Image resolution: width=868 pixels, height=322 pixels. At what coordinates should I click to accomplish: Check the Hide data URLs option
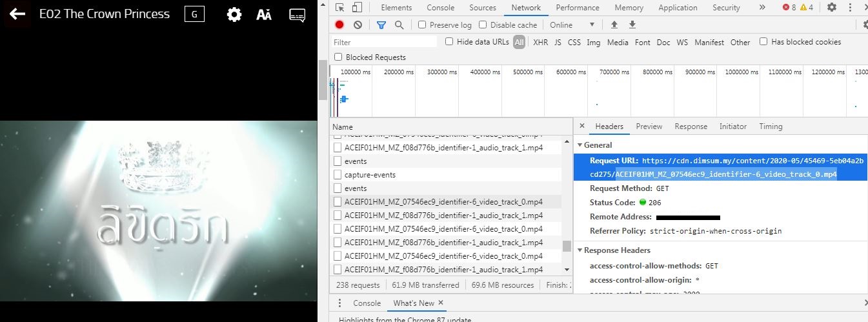(x=449, y=41)
